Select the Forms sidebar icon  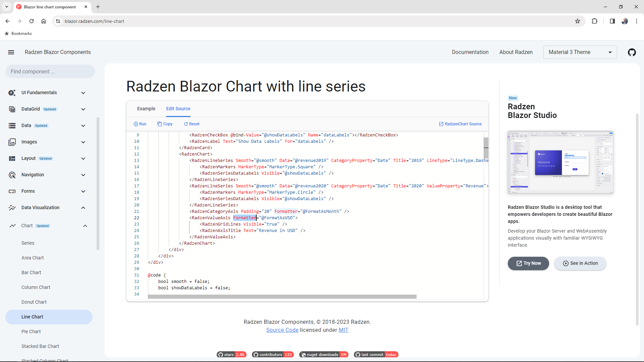[12, 191]
